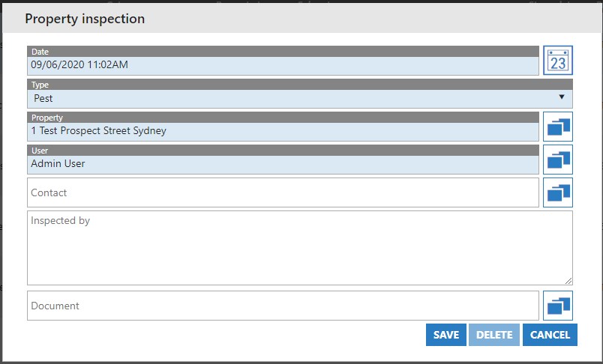
Task: Grab the Inspected by textarea resize handle
Action: pos(568,281)
